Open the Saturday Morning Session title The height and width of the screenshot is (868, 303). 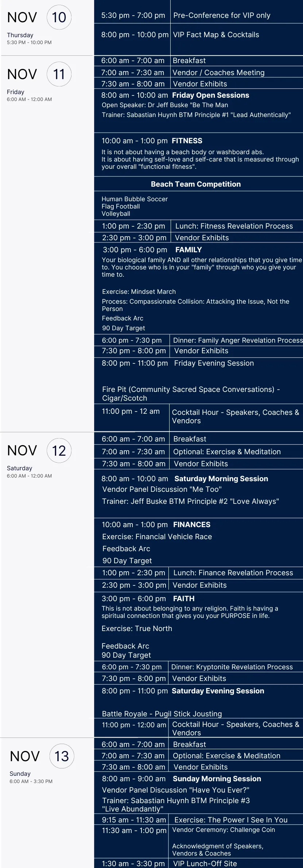pos(221,479)
